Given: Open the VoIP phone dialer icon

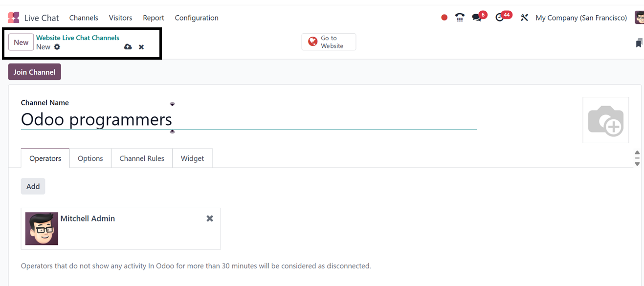Looking at the screenshot, I should coord(460,18).
